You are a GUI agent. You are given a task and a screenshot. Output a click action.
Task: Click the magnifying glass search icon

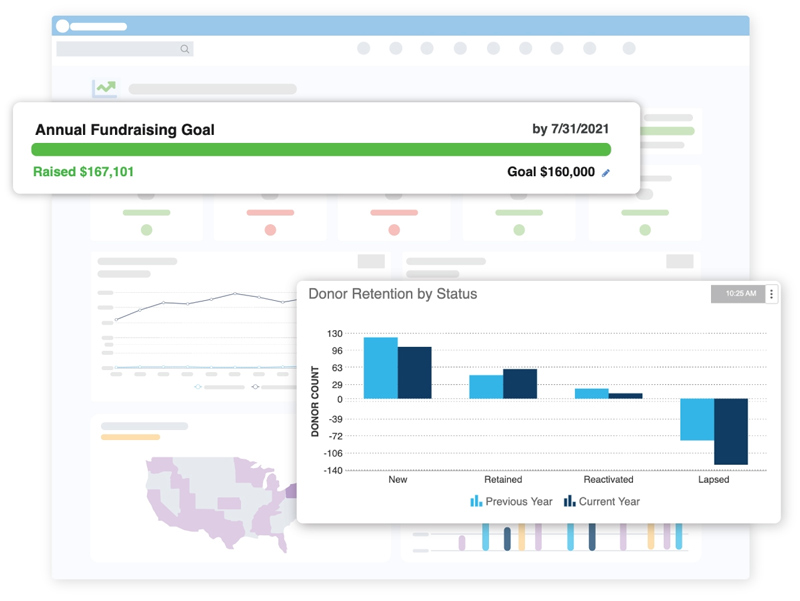coord(184,48)
